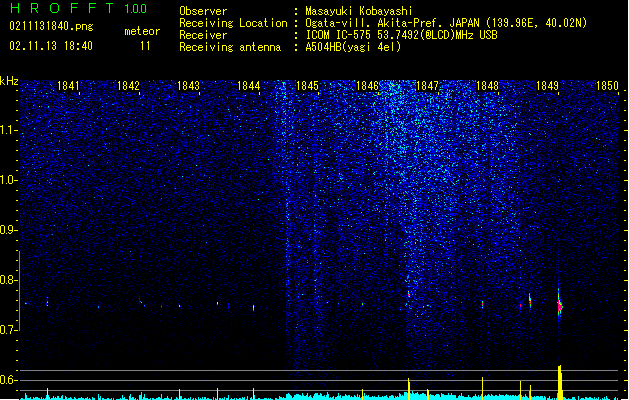The height and width of the screenshot is (400, 629).
Task: Select the filename 0211131840.png
Action: (x=51, y=26)
